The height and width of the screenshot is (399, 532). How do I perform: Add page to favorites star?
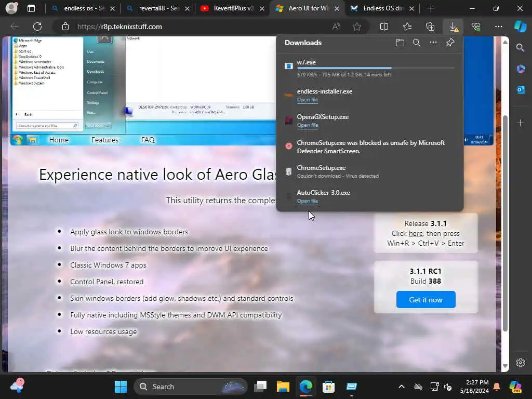click(356, 26)
